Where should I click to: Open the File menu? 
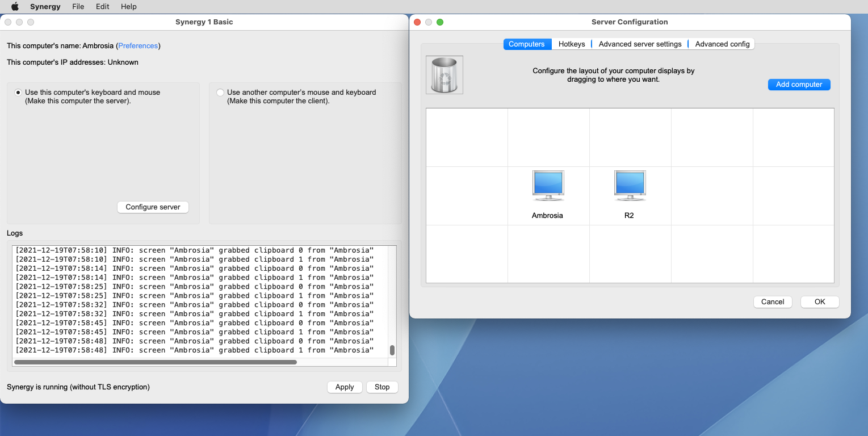78,7
